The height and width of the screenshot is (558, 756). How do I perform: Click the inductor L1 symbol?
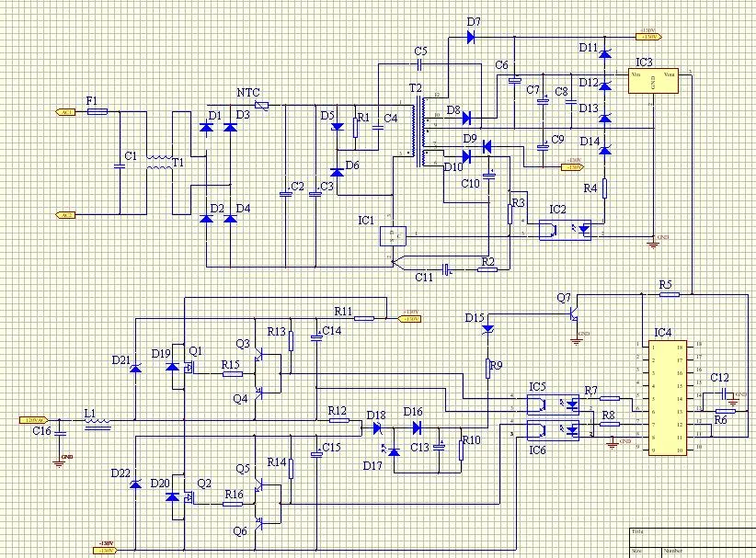(96, 422)
